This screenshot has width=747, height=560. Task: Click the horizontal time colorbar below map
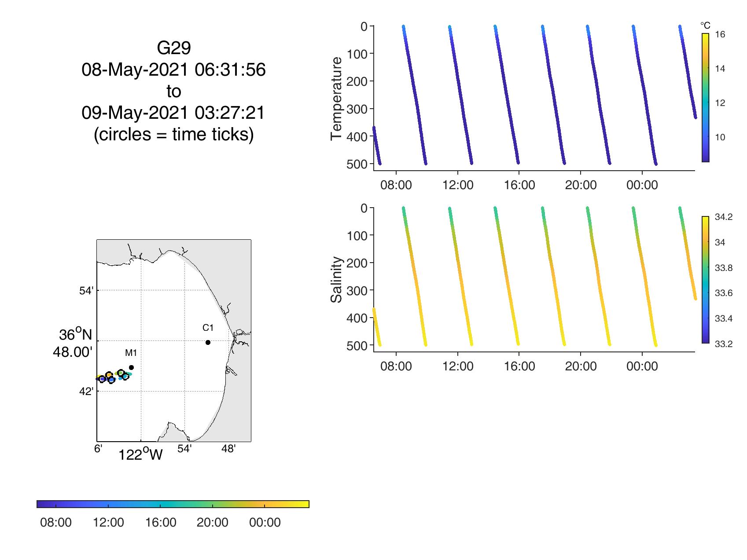pyautogui.click(x=173, y=504)
